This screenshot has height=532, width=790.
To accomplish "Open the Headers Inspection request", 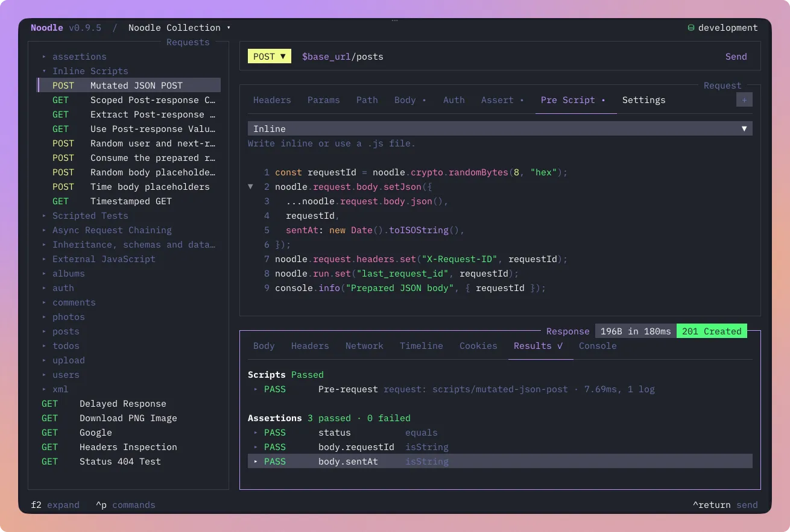I will click(129, 447).
